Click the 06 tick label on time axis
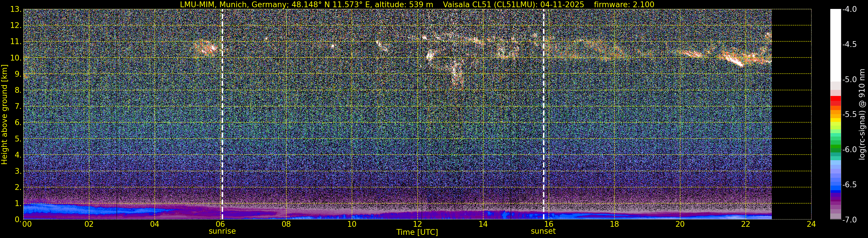This screenshot has height=238, width=868. [220, 224]
